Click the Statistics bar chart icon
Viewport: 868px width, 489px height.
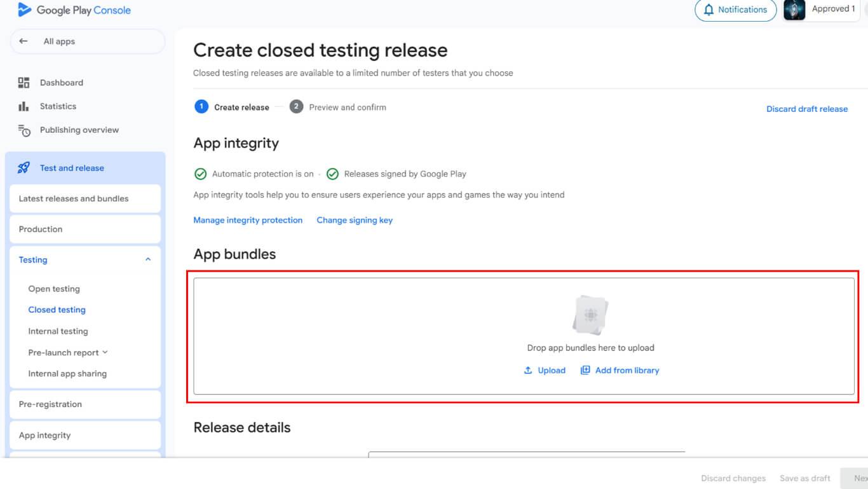click(x=24, y=106)
